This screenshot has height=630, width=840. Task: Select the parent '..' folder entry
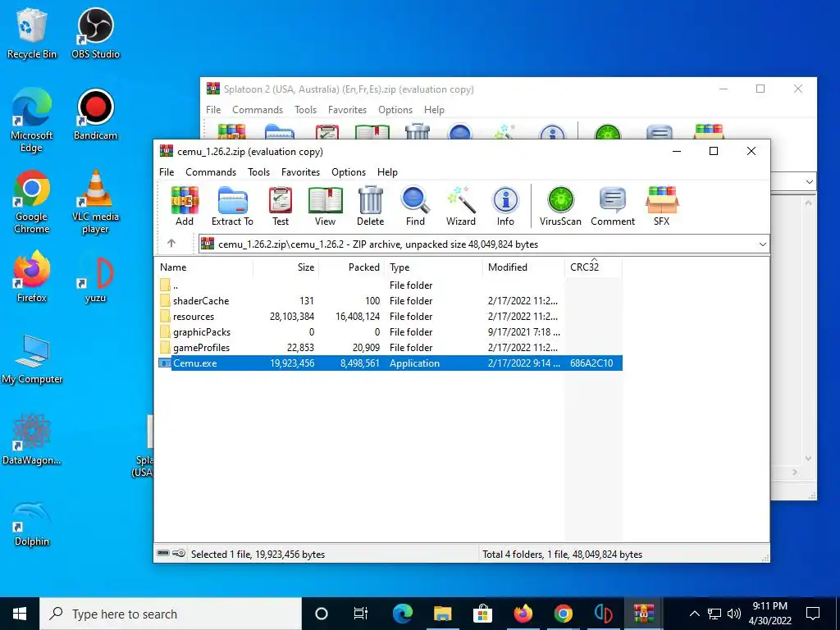[390, 285]
